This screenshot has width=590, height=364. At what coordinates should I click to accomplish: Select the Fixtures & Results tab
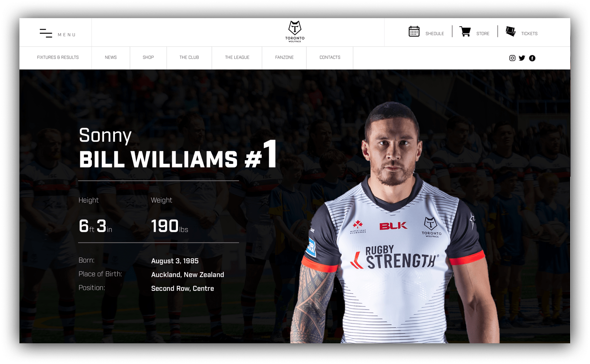58,57
